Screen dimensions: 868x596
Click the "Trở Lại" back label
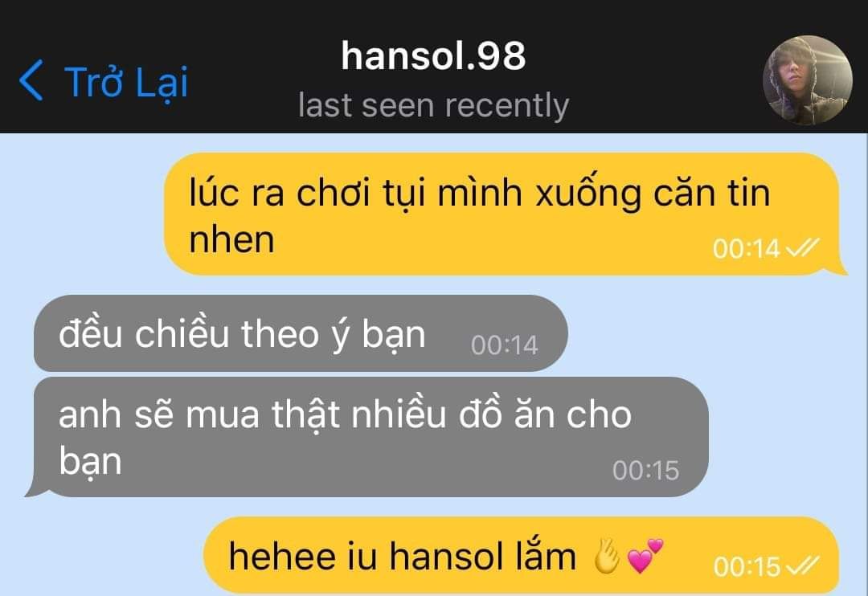pyautogui.click(x=126, y=83)
